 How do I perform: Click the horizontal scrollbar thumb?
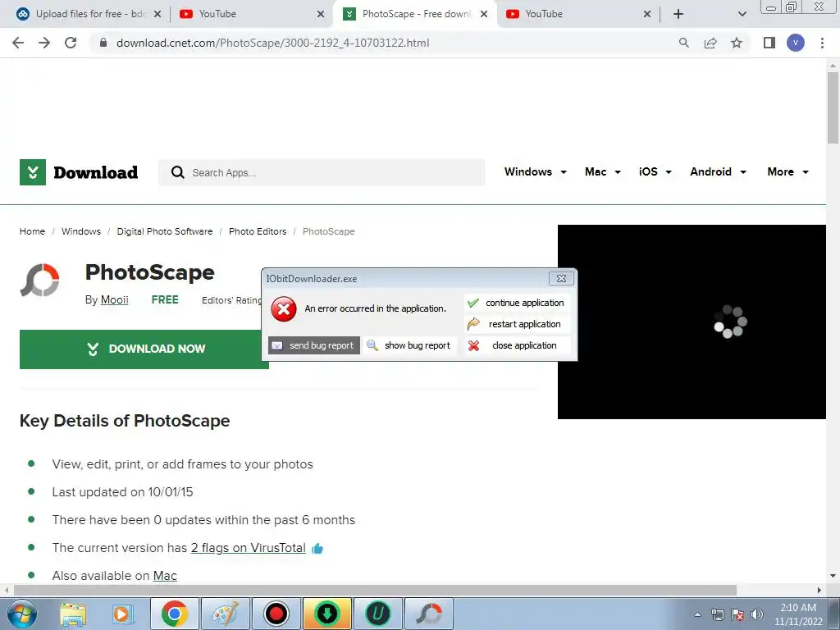(x=375, y=590)
